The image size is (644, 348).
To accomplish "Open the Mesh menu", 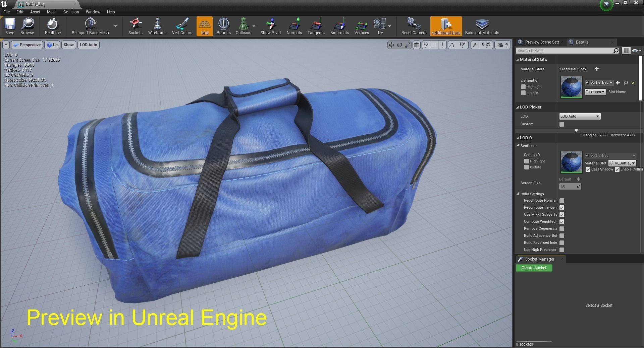I will click(x=52, y=12).
